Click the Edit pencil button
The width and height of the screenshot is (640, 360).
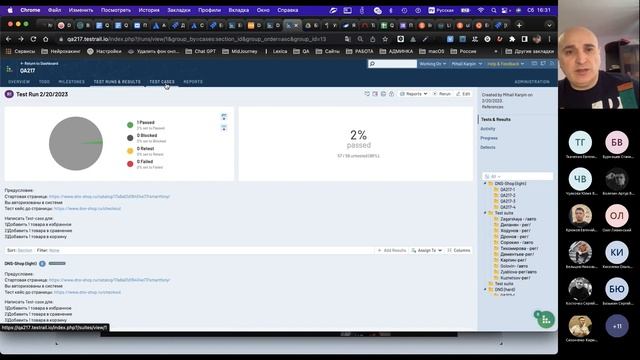pos(463,94)
